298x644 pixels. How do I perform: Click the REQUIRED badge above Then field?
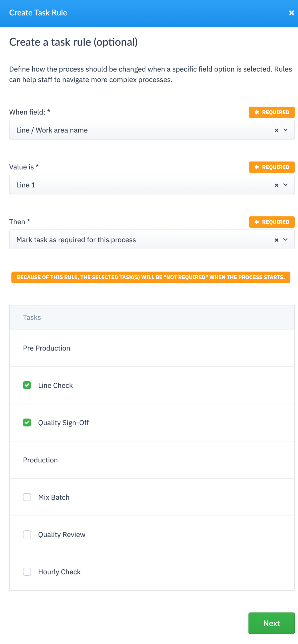click(x=272, y=222)
